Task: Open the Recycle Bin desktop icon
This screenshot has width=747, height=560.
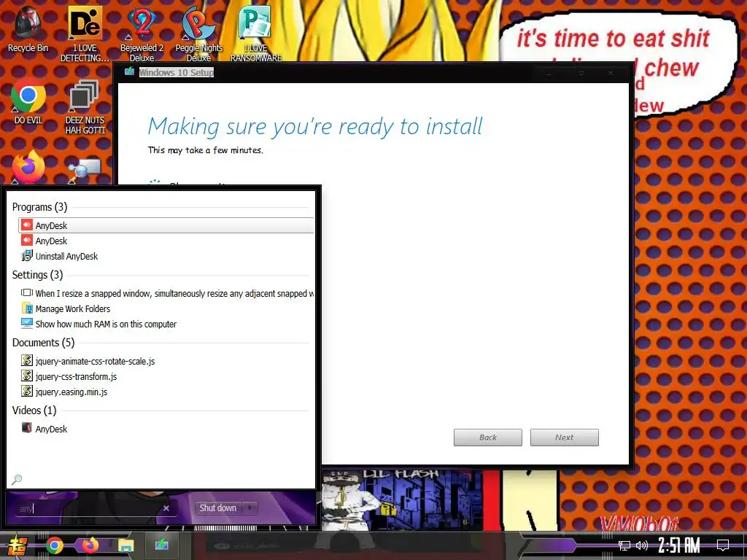Action: point(28,28)
